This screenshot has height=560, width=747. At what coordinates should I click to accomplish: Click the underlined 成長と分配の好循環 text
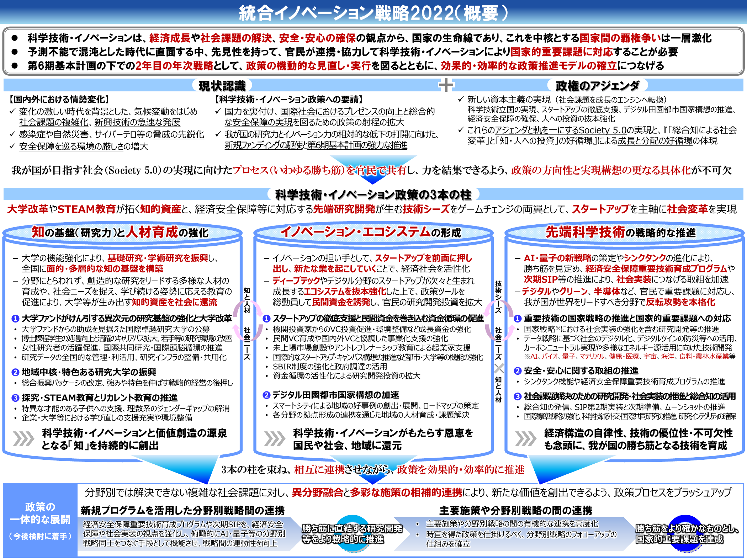point(655,141)
